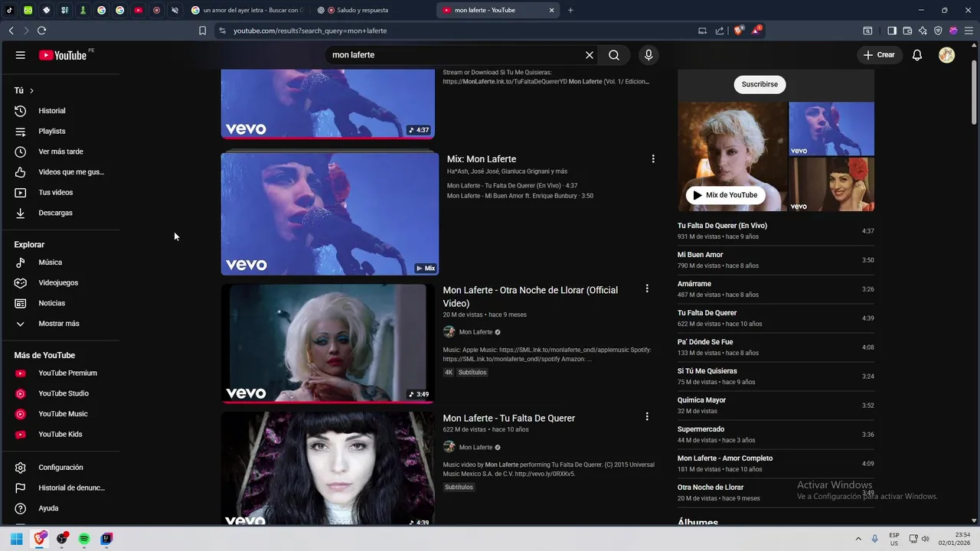The width and height of the screenshot is (980, 551).
Task: Click the browser address bar URL
Action: [310, 31]
